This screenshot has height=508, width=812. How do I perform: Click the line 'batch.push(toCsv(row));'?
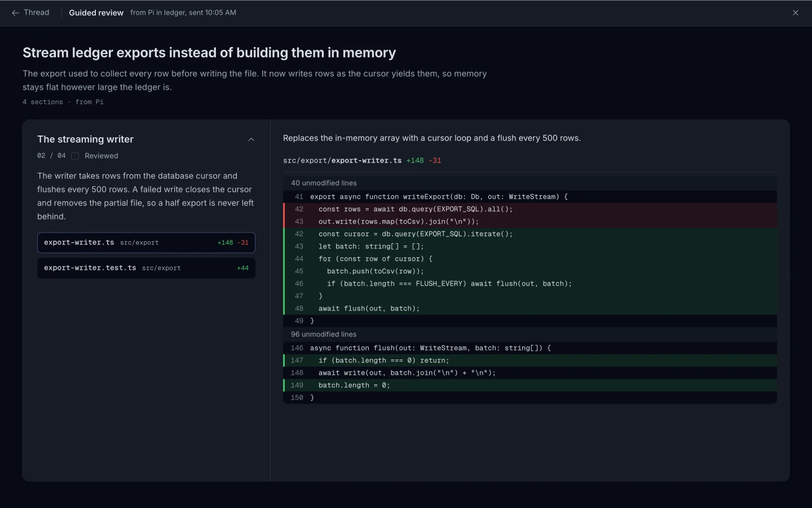(x=530, y=271)
